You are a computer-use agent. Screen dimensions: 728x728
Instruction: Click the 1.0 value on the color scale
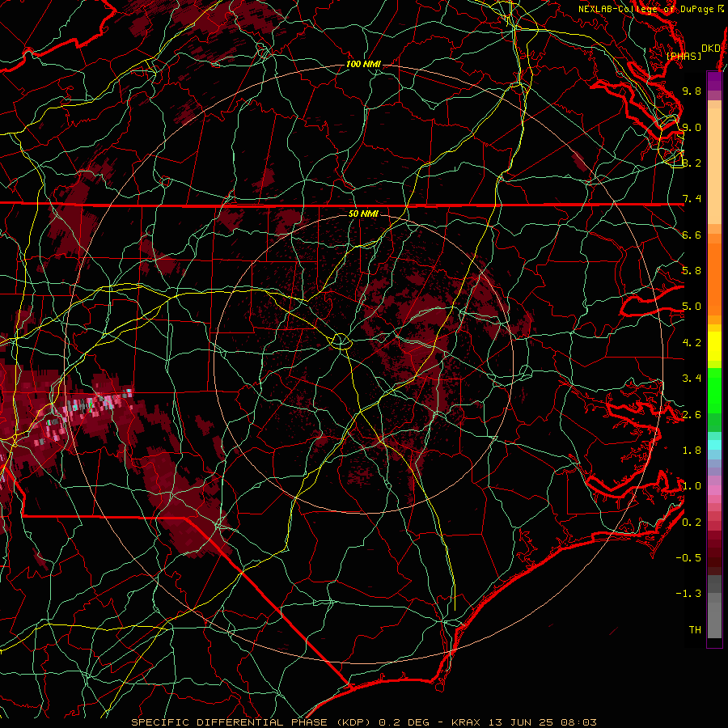coord(692,486)
